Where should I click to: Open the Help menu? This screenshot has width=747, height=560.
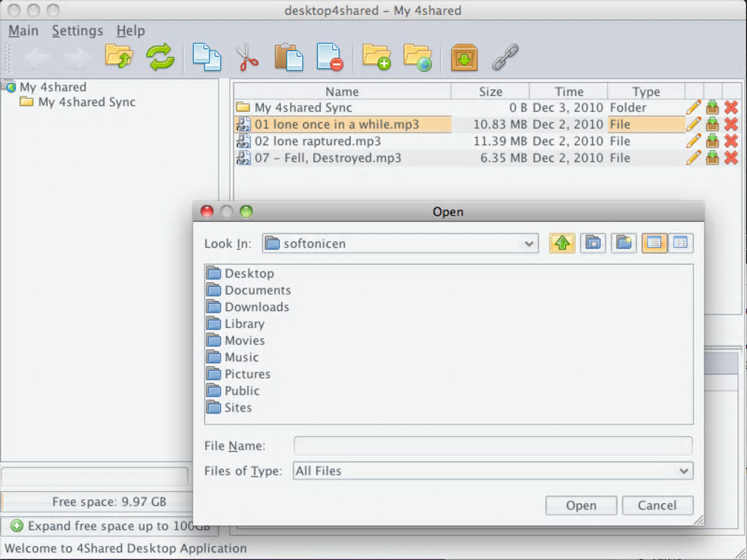(130, 31)
